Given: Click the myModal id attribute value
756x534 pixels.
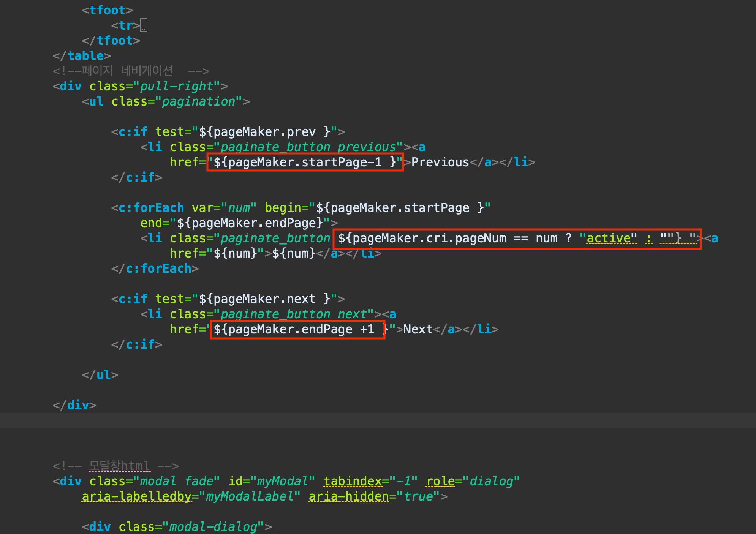Looking at the screenshot, I should pos(282,481).
